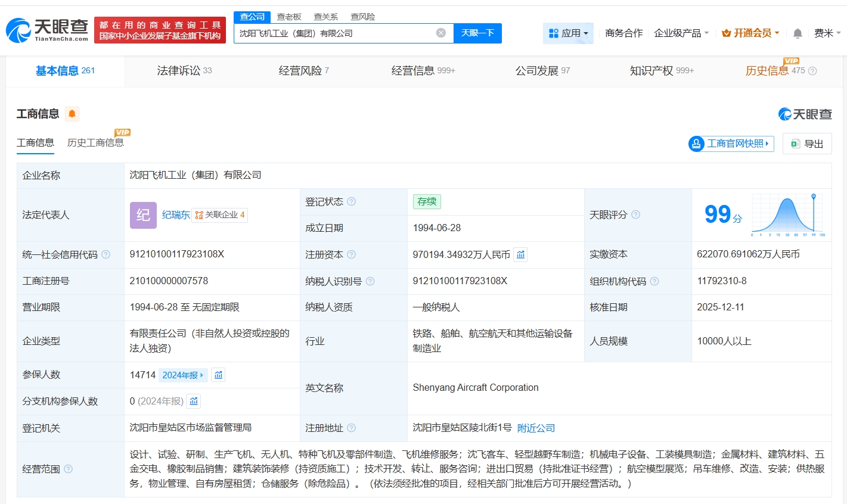This screenshot has width=847, height=504.
Task: Expand the 应用 dropdown menu
Action: 568,33
